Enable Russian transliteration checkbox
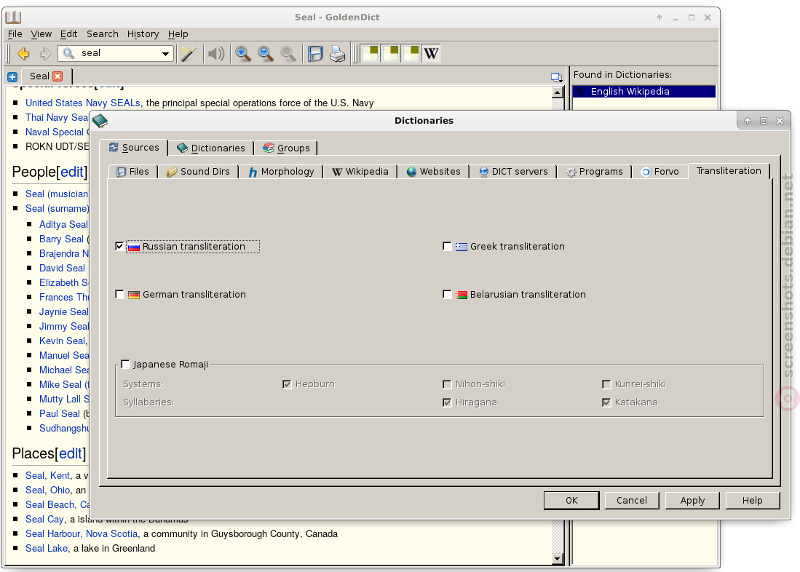Viewport: 800px width, 572px height. tap(119, 246)
